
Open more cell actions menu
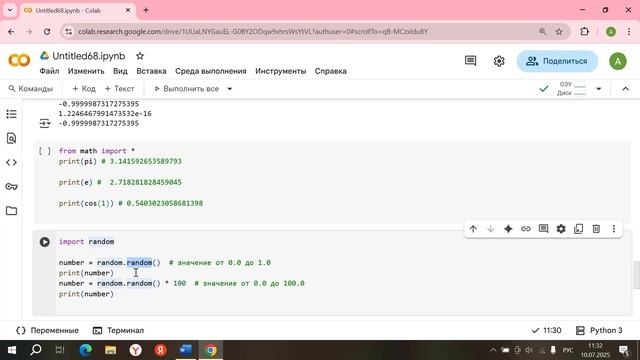pos(614,229)
